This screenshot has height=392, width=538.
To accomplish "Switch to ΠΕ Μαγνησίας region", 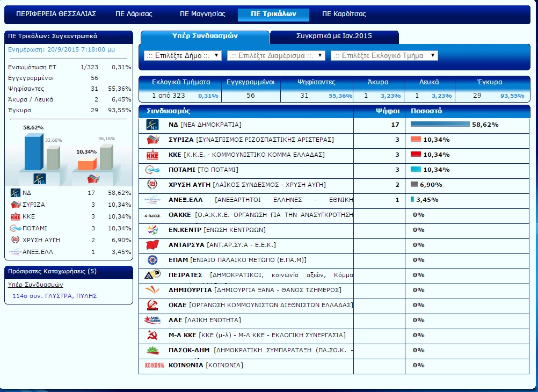I will point(202,14).
